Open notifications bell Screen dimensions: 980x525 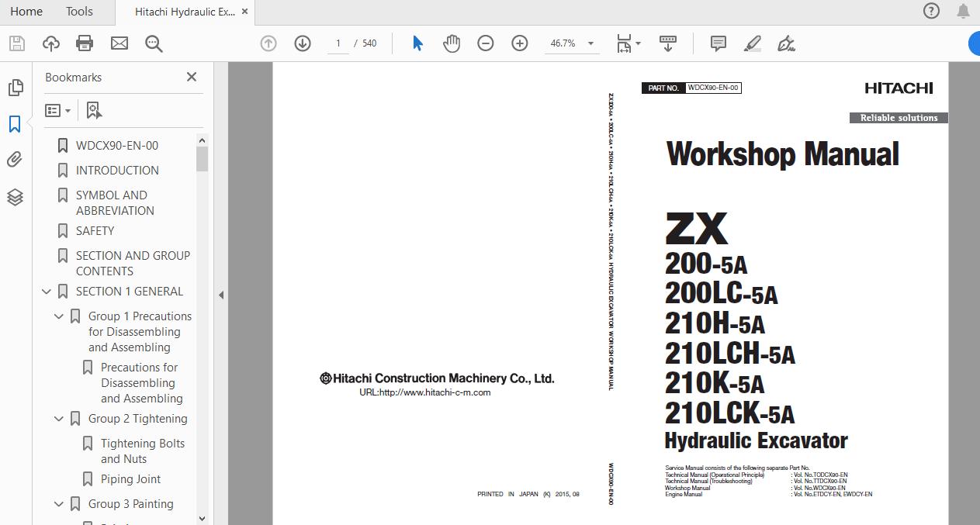point(963,11)
